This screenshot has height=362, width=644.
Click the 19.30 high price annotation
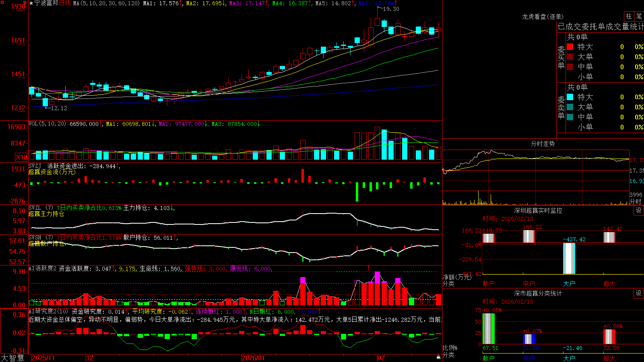(391, 9)
